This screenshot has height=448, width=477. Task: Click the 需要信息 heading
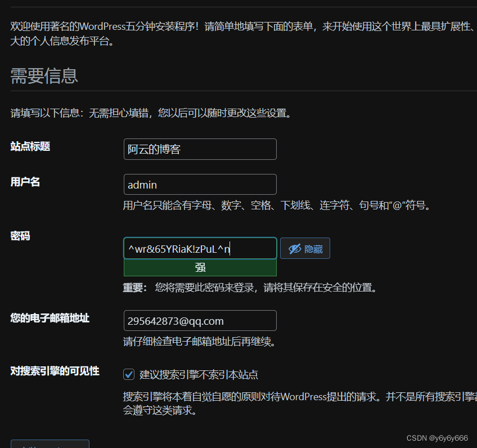pos(44,76)
